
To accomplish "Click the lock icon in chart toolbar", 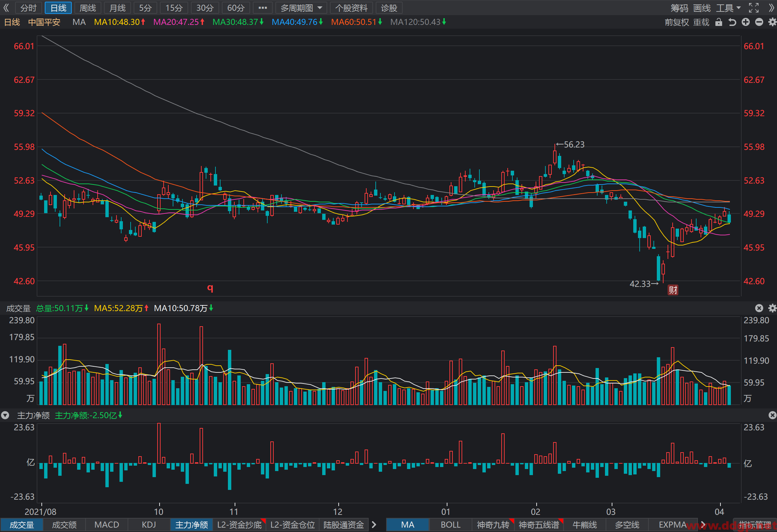I will click(719, 22).
